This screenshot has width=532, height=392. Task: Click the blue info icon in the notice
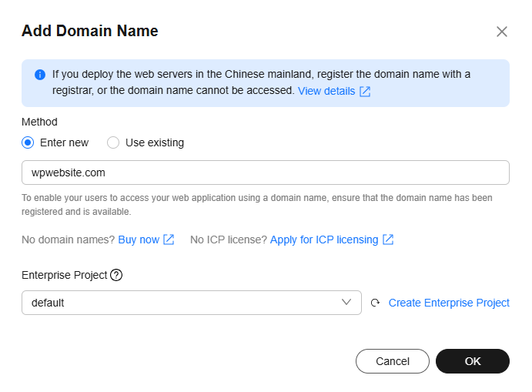tap(40, 75)
